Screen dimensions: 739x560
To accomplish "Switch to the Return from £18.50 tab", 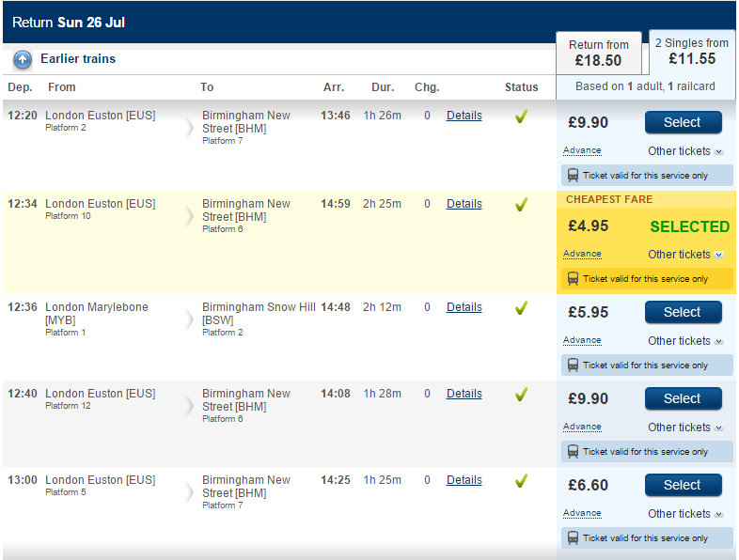I will coord(599,53).
